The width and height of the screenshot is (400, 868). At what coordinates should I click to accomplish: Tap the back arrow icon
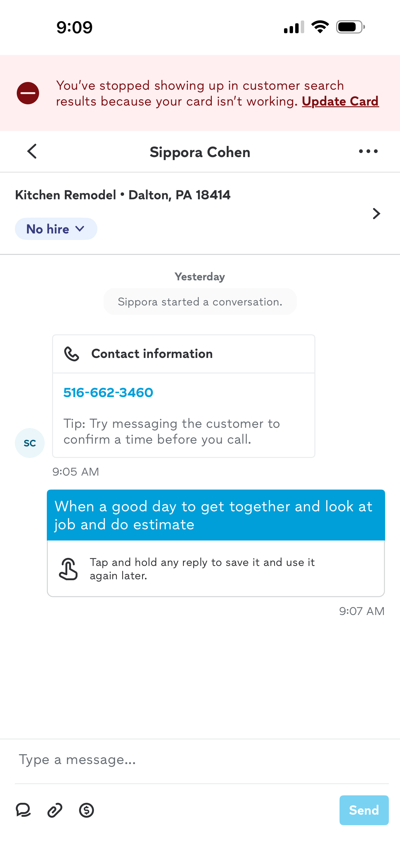click(32, 151)
